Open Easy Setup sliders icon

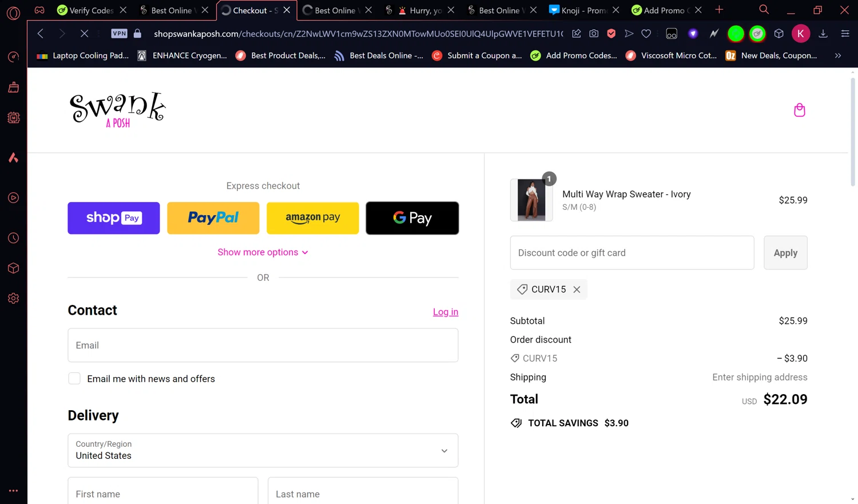845,34
